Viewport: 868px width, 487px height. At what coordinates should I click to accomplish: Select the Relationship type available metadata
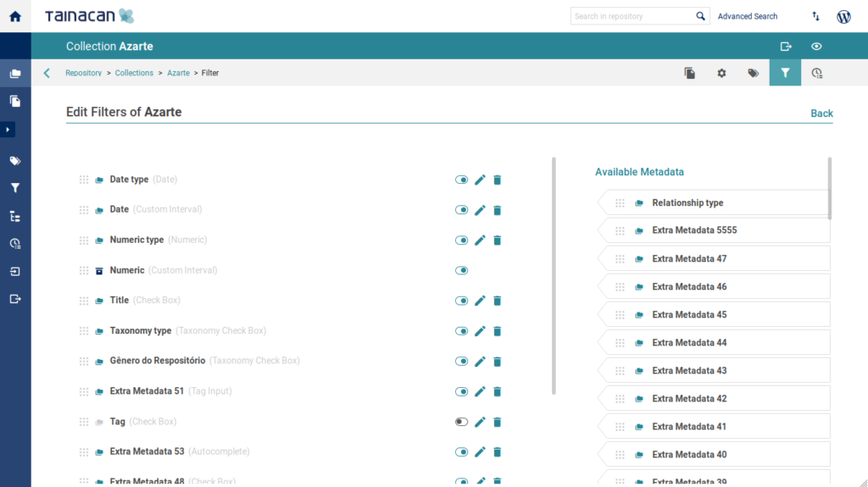coord(714,203)
